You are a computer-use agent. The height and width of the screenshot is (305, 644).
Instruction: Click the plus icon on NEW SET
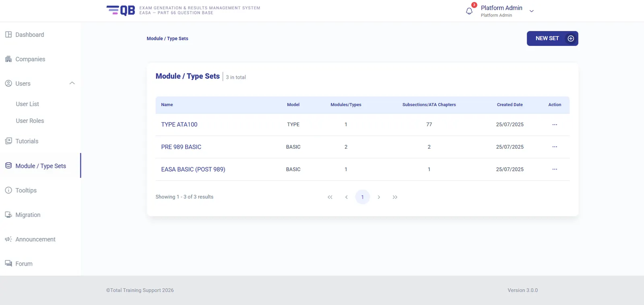pos(571,39)
